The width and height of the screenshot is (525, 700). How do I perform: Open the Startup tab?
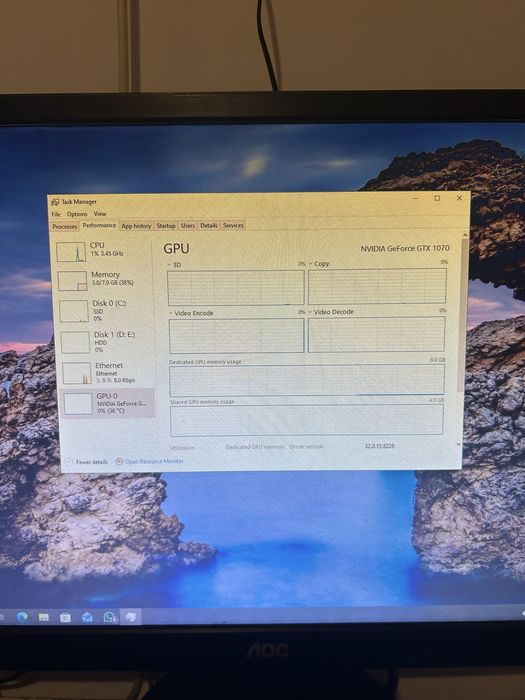tap(166, 225)
